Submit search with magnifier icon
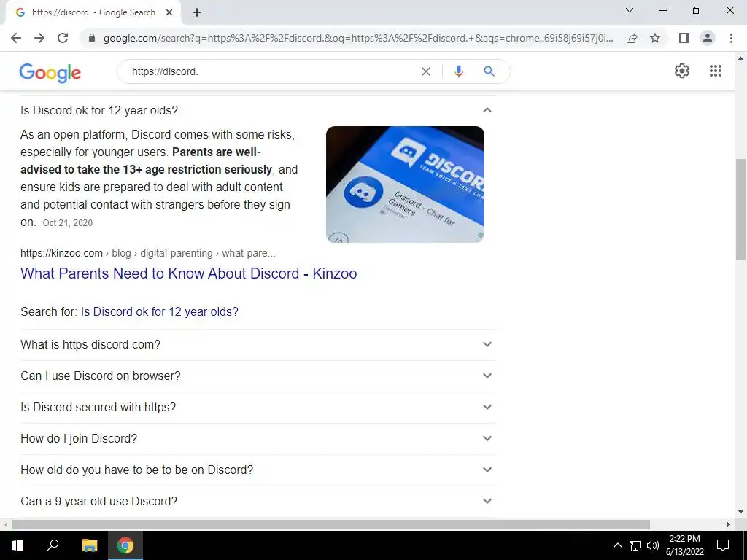The image size is (747, 560). (489, 71)
